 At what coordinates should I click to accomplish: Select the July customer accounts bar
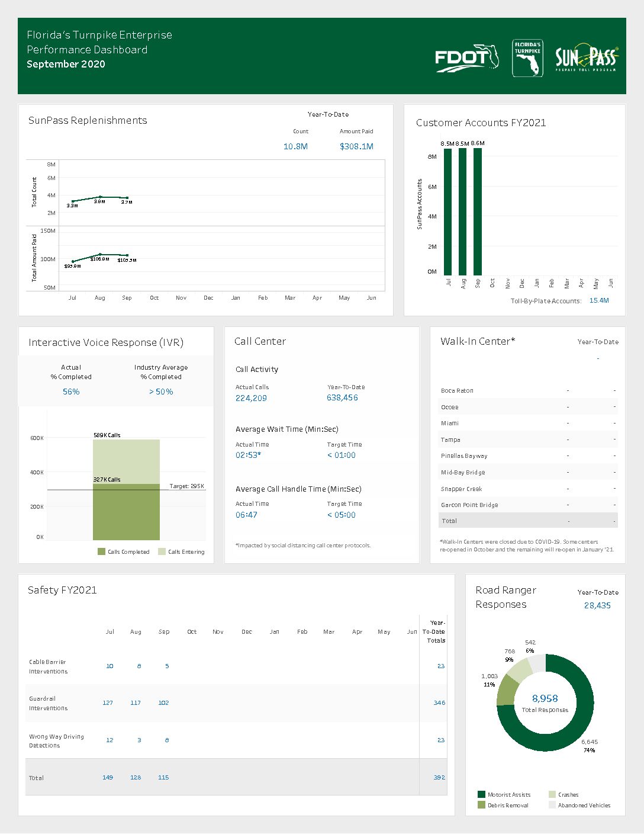[x=447, y=211]
